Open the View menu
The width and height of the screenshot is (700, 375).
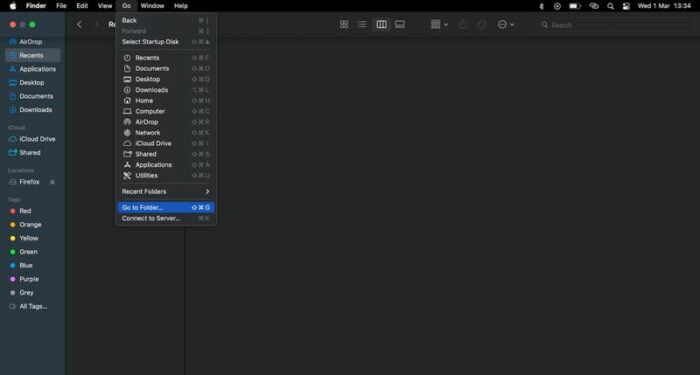coord(105,6)
